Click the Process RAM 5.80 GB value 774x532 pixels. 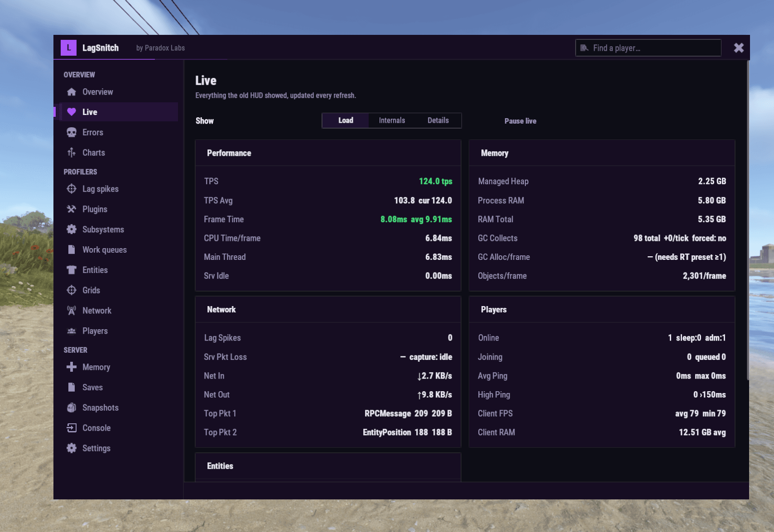pos(712,200)
